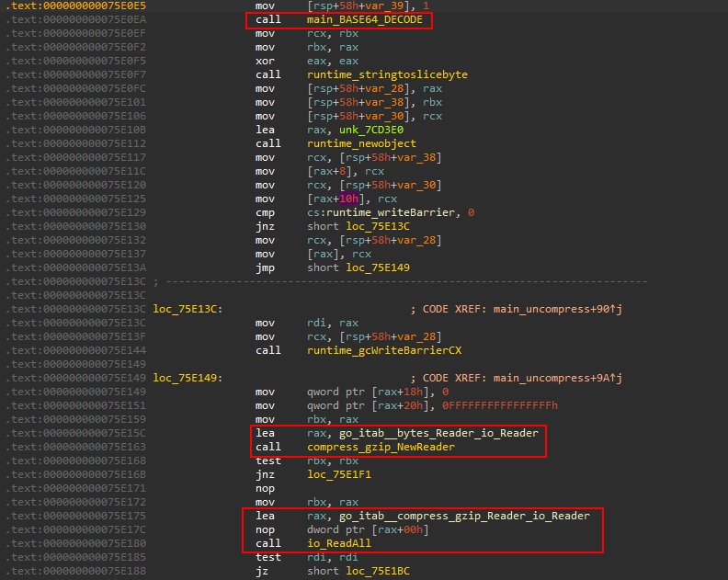
Task: Click mov [rax], rcx at 75E137
Action: click(x=313, y=254)
